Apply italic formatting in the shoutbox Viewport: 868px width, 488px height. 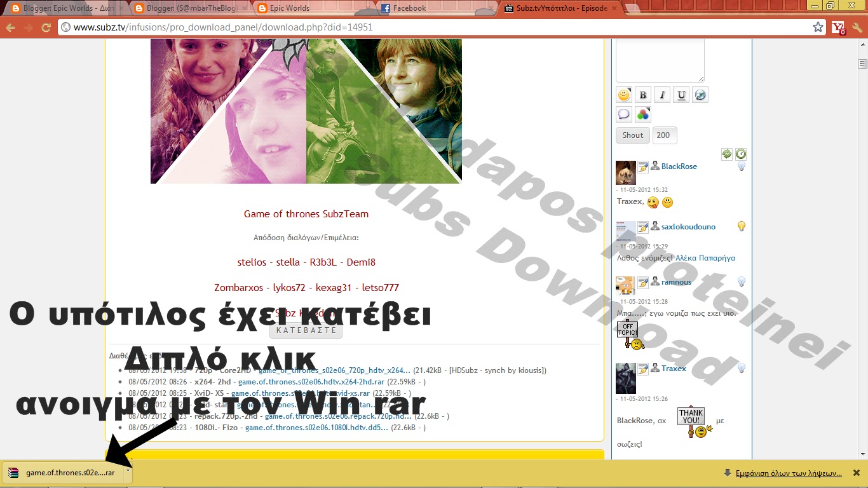tap(662, 95)
